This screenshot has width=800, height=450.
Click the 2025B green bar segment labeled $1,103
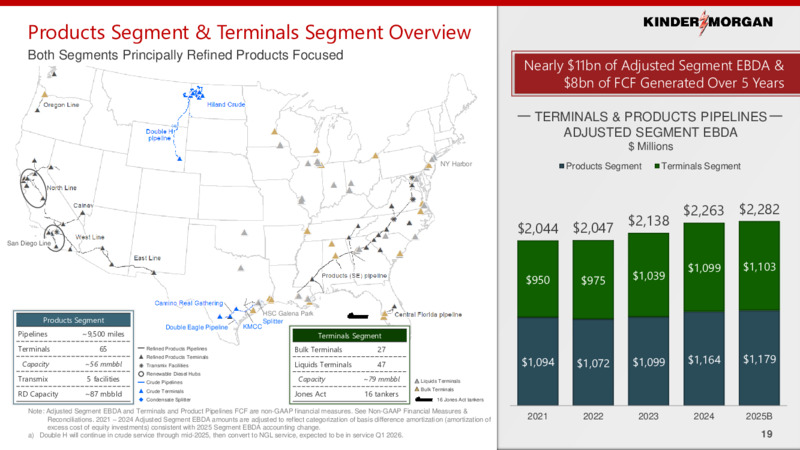pos(759,266)
